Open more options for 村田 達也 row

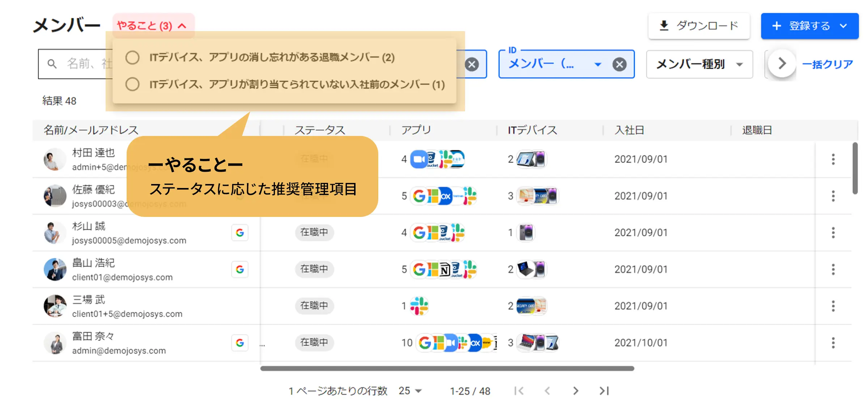833,159
